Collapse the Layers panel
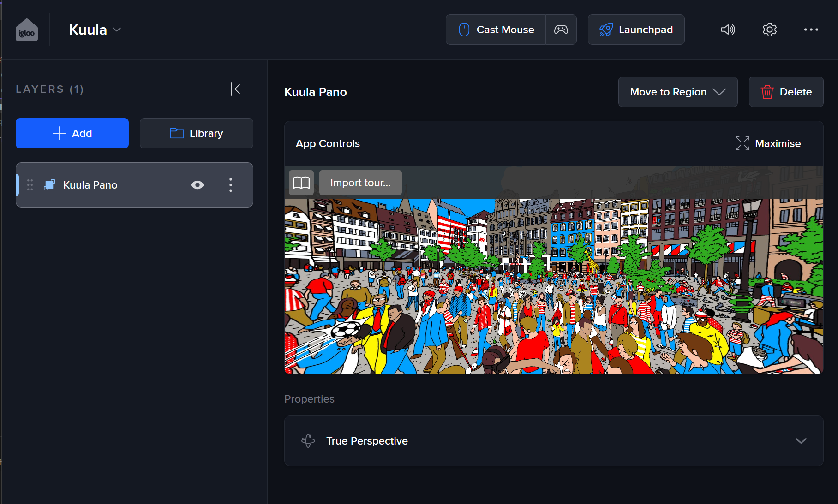 (x=238, y=89)
